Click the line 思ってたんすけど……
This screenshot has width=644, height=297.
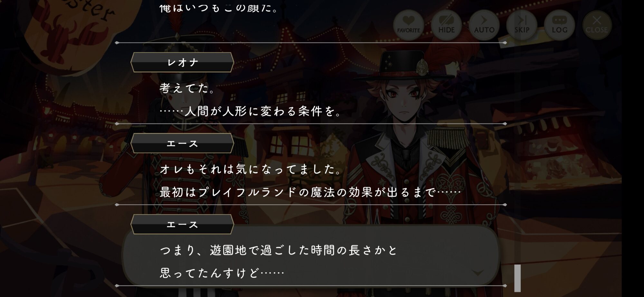coord(222,273)
